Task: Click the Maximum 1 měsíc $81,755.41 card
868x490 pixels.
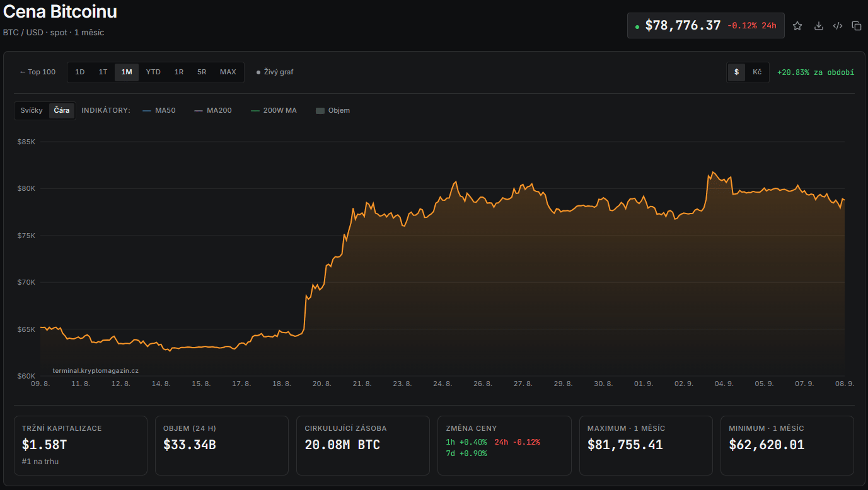Action: point(646,445)
